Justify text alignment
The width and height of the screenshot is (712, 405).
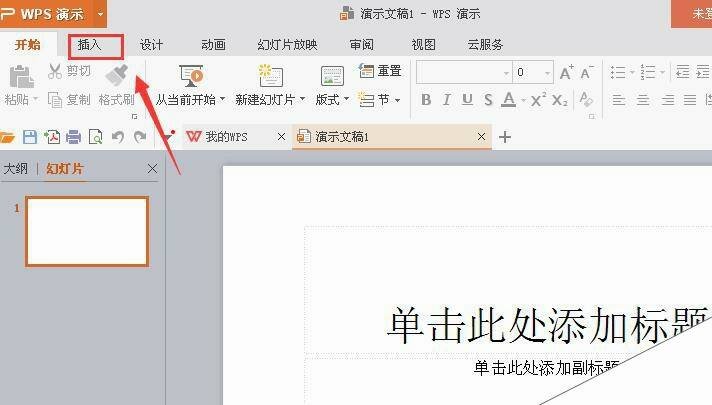(x=690, y=99)
